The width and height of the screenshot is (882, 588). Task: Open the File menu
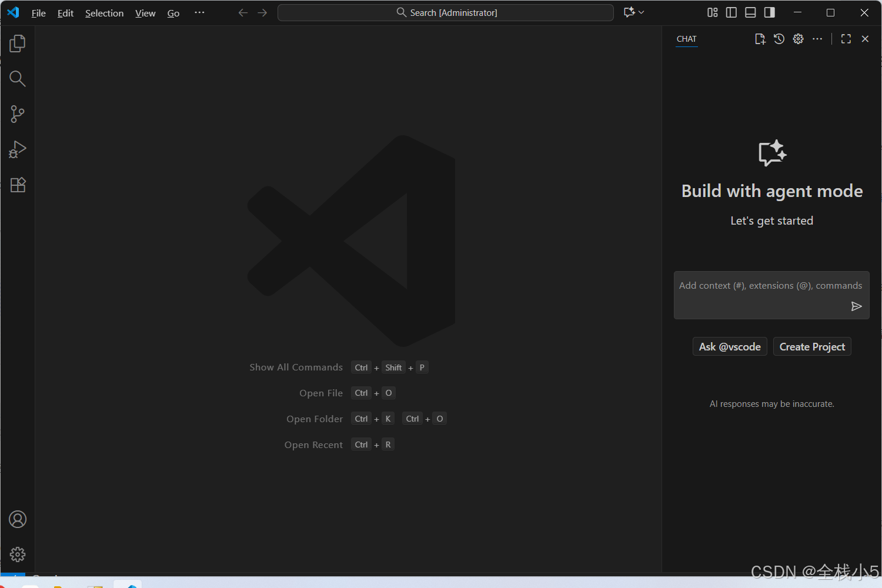[x=39, y=13]
